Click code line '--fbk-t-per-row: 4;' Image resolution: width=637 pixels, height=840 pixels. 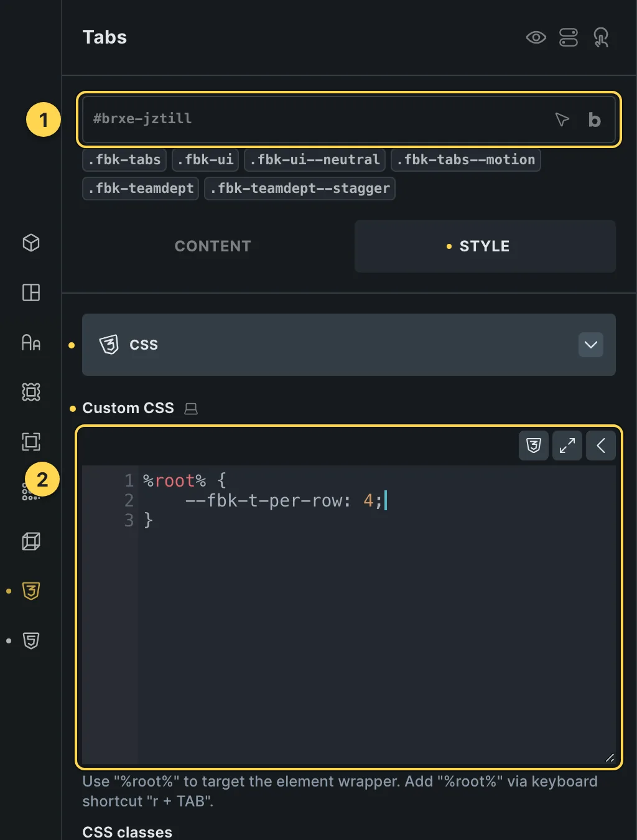pyautogui.click(x=284, y=500)
